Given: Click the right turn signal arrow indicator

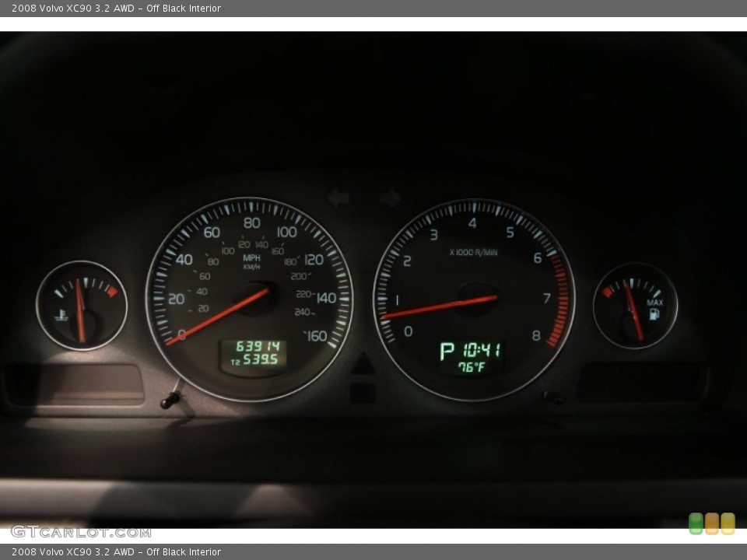Looking at the screenshot, I should pos(390,198).
